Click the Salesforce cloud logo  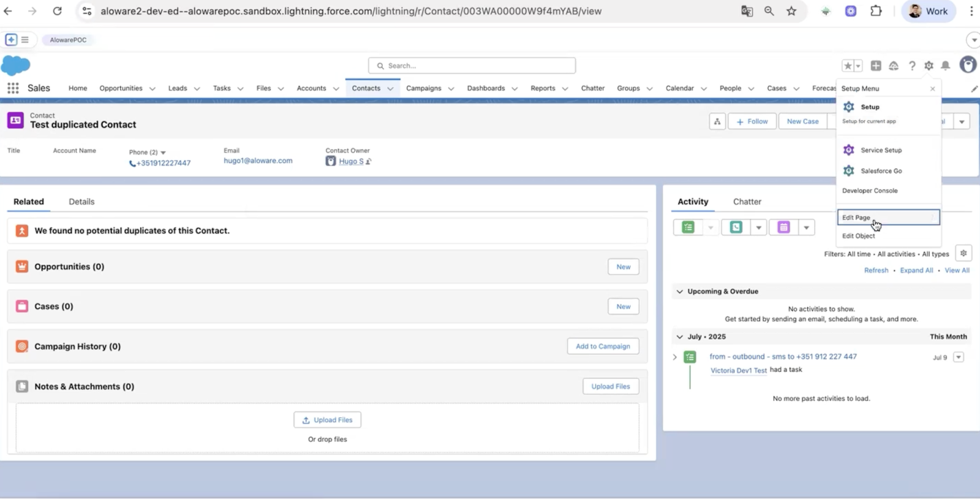tap(16, 65)
